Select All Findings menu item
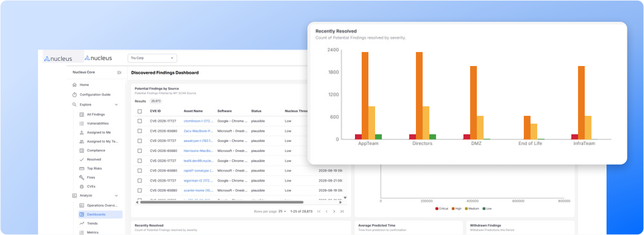 tap(96, 114)
